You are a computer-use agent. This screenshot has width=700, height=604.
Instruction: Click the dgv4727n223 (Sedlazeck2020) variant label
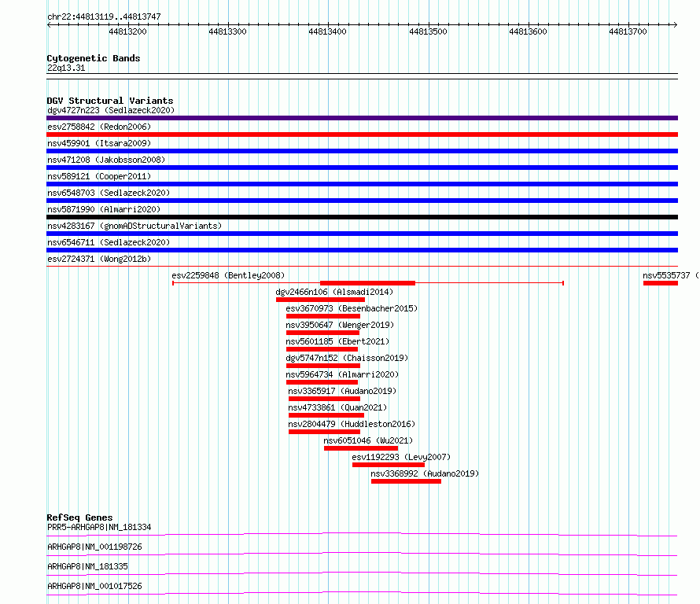tap(111, 110)
